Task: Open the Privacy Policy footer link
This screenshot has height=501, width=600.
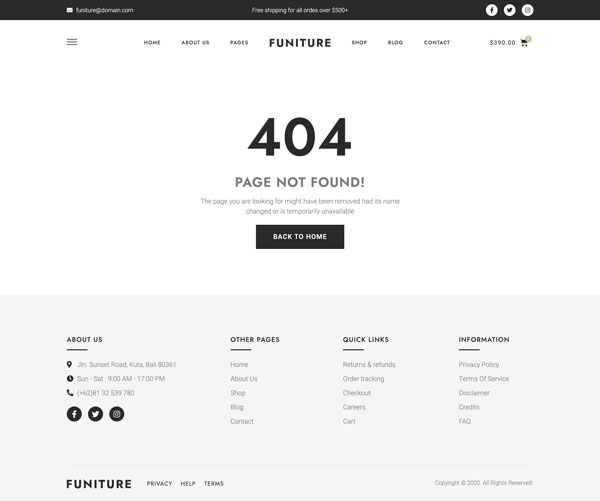Action: (479, 364)
